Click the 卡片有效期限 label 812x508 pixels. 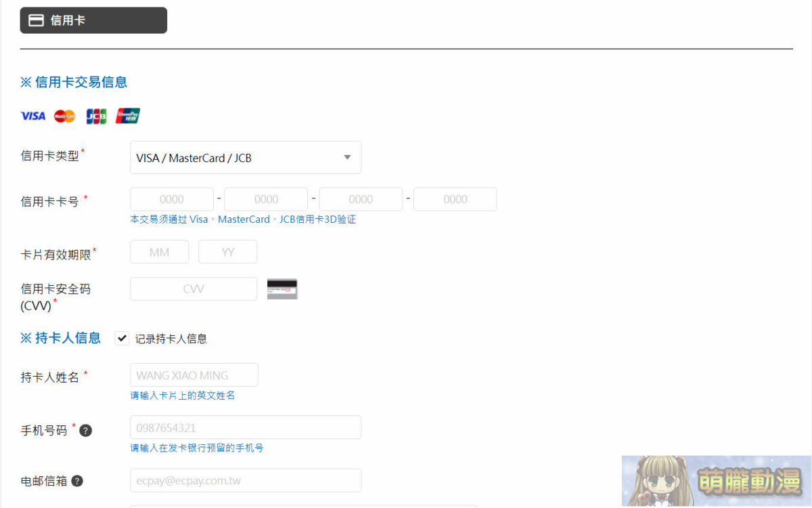click(x=55, y=255)
